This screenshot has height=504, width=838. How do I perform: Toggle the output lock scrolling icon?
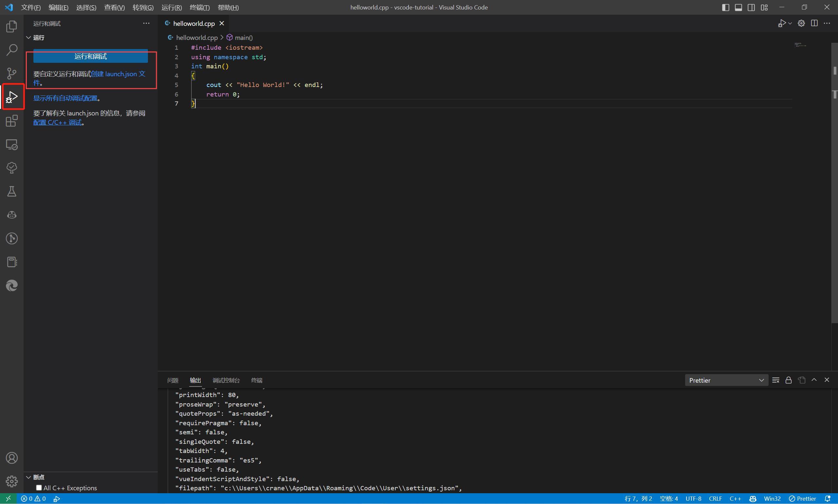(x=789, y=380)
